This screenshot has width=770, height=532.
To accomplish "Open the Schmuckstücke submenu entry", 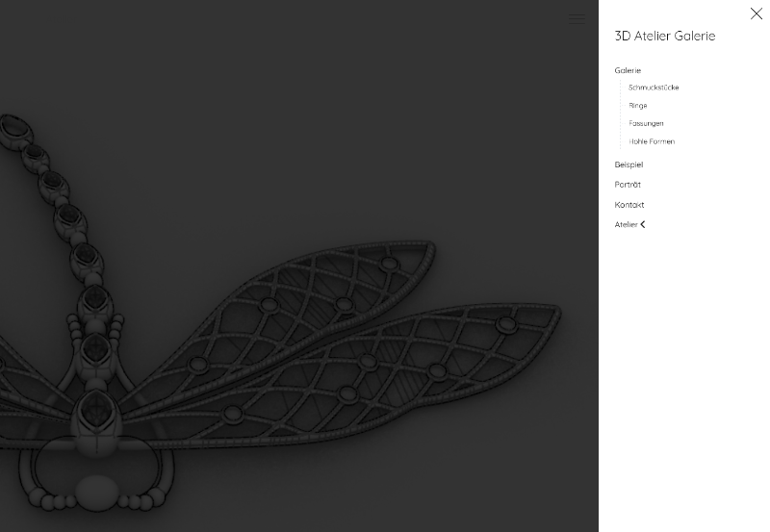I will (654, 88).
